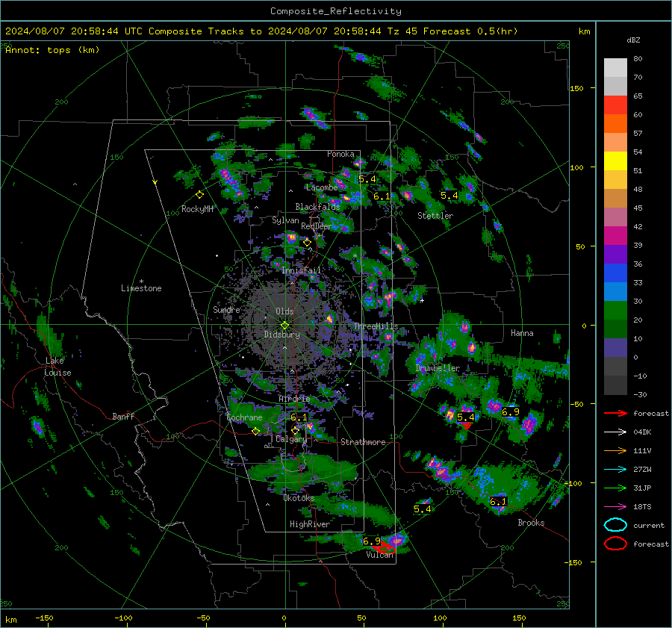
Task: Click the 5.4 storm top label below Ponoka
Action: (x=367, y=179)
